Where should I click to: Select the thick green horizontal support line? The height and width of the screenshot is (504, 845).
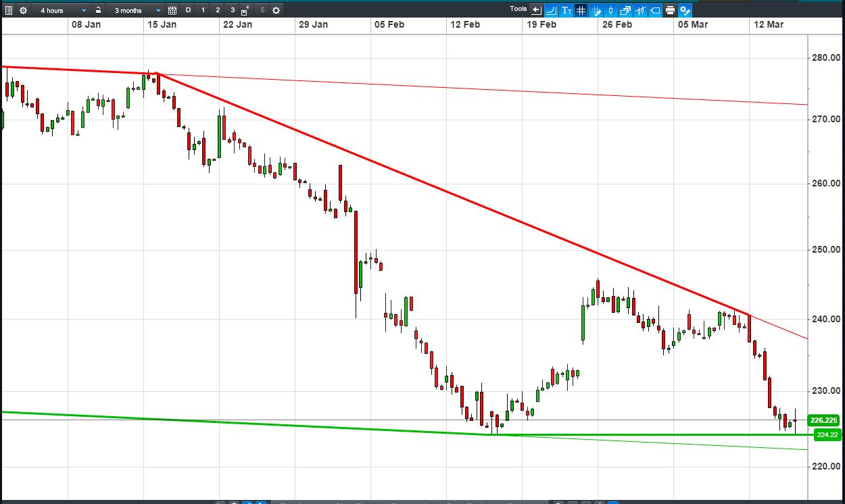click(649, 434)
